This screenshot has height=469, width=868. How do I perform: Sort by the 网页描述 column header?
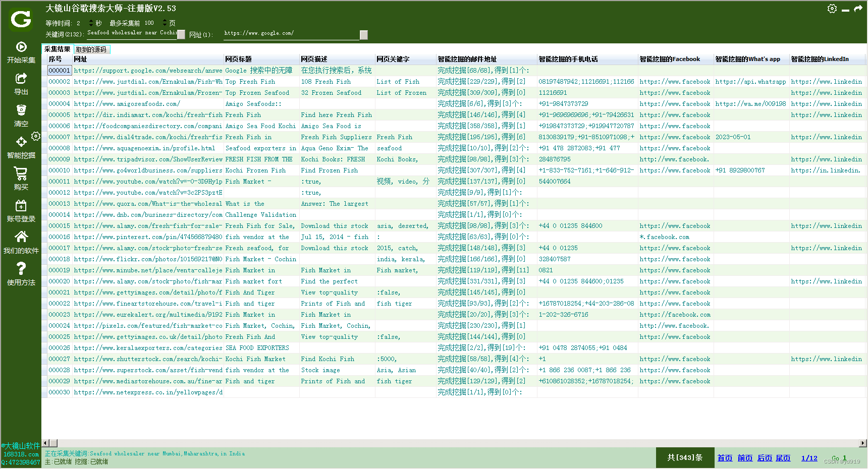337,59
